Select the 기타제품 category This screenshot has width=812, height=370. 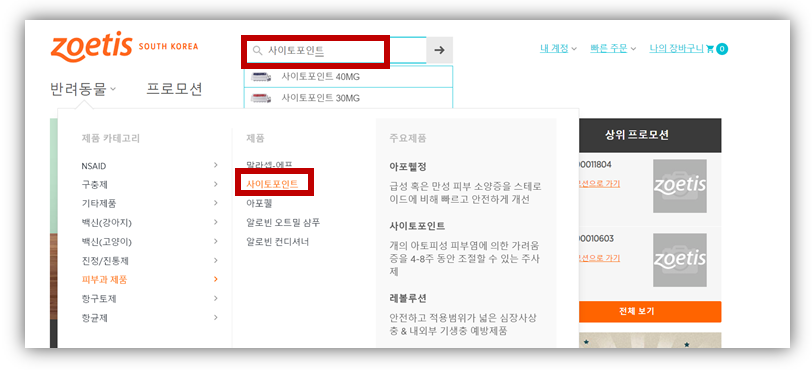pos(99,204)
